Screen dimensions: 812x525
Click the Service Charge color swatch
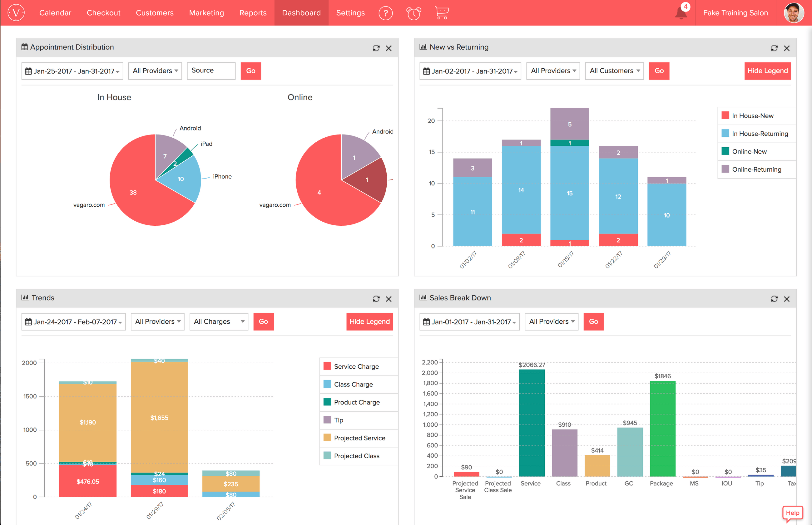tap(327, 366)
